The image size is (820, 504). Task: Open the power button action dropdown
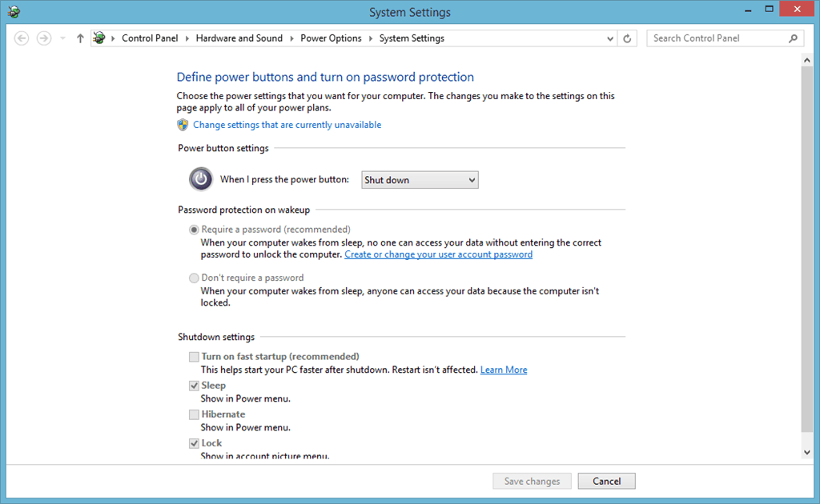pyautogui.click(x=420, y=180)
